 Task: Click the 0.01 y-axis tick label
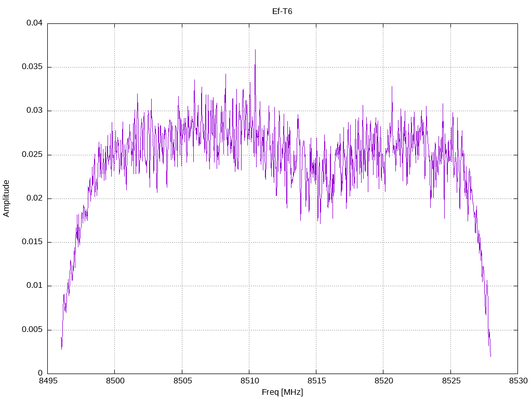coord(35,286)
